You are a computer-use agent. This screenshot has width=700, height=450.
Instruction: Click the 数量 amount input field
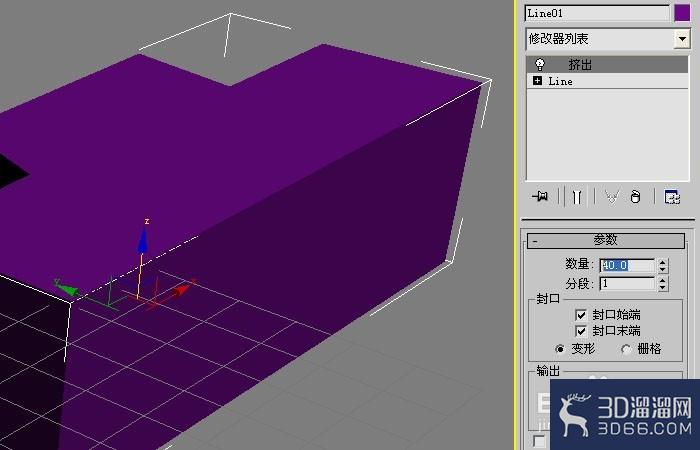pyautogui.click(x=627, y=265)
